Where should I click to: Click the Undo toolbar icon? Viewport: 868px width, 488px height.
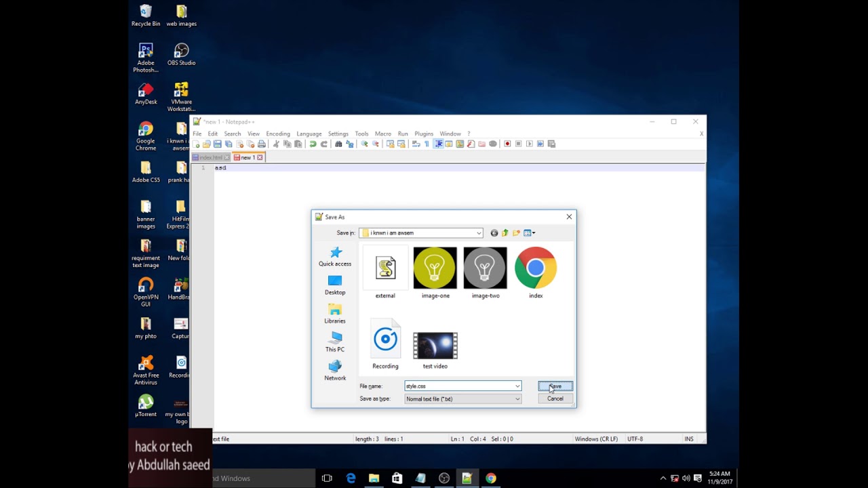coord(313,144)
